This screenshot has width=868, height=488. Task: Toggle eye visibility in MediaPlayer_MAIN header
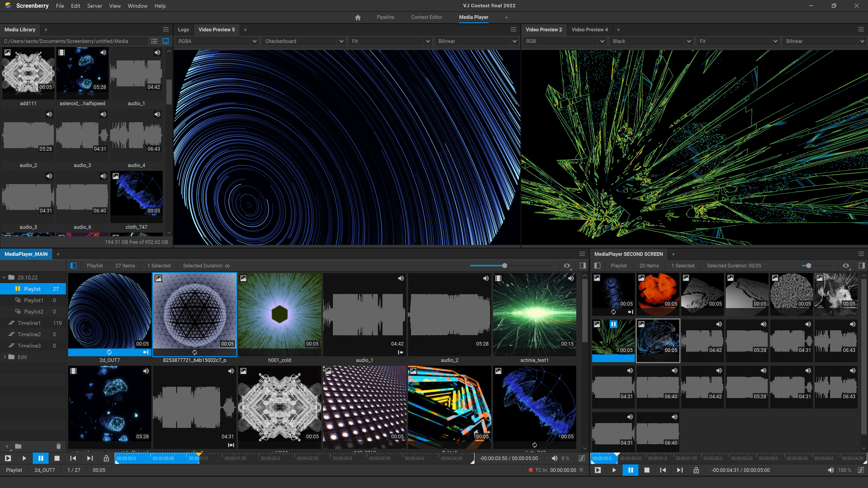567,266
